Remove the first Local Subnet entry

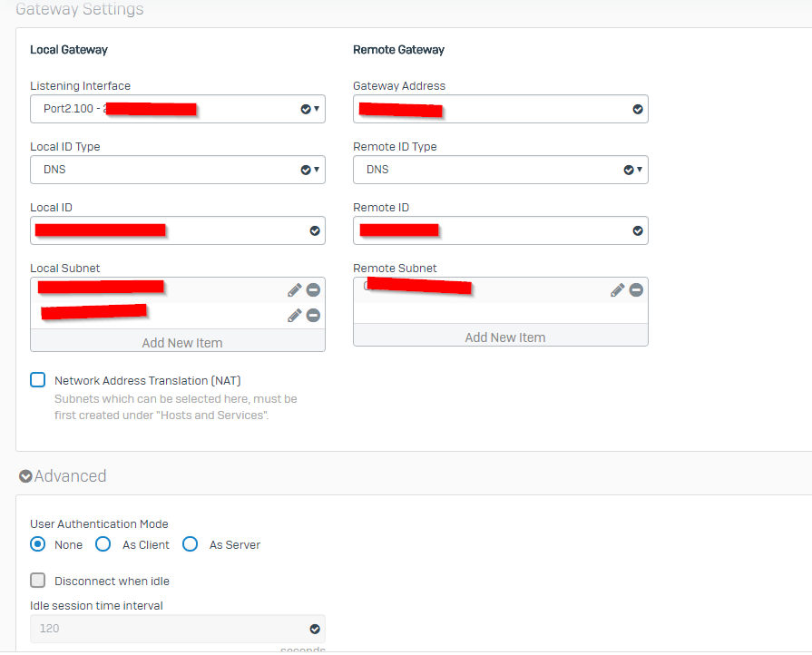point(313,290)
